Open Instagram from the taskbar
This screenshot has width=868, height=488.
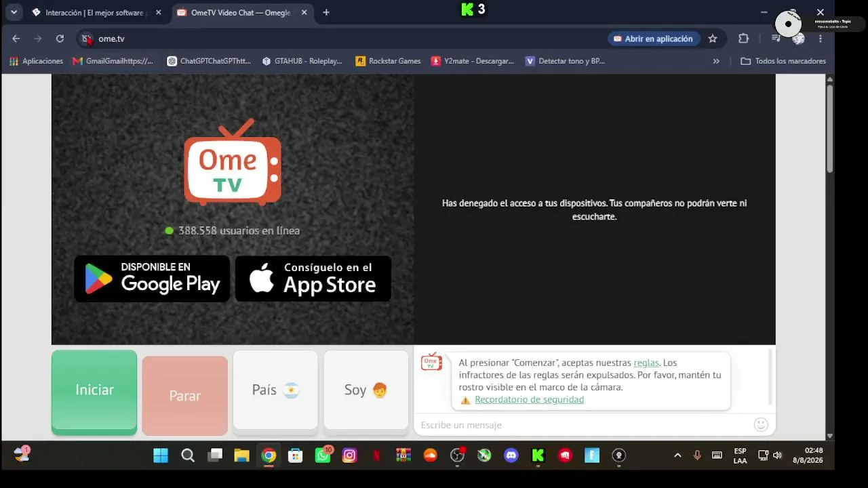coord(349,455)
